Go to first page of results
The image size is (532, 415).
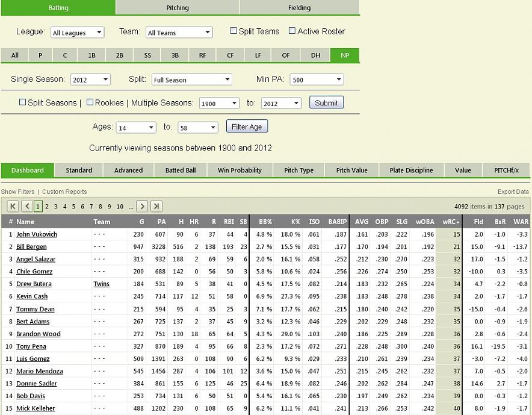point(13,206)
